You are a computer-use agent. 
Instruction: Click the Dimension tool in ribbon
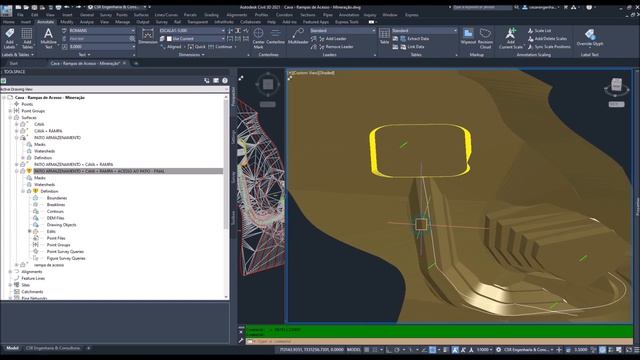pos(148,36)
